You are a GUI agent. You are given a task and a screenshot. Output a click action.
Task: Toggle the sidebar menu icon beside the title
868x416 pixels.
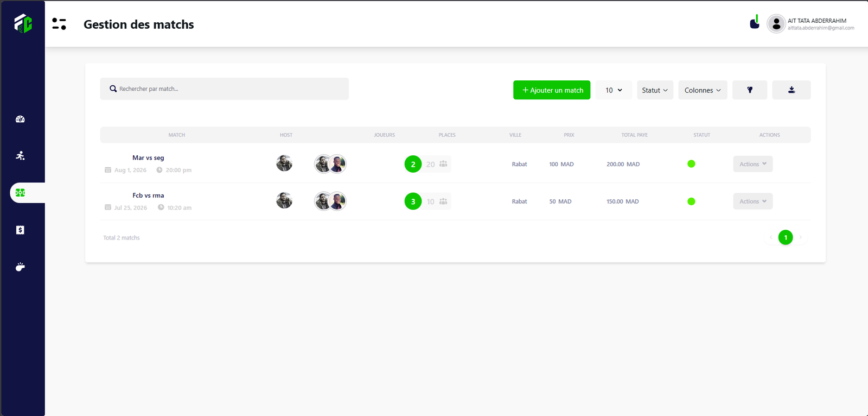click(x=59, y=24)
